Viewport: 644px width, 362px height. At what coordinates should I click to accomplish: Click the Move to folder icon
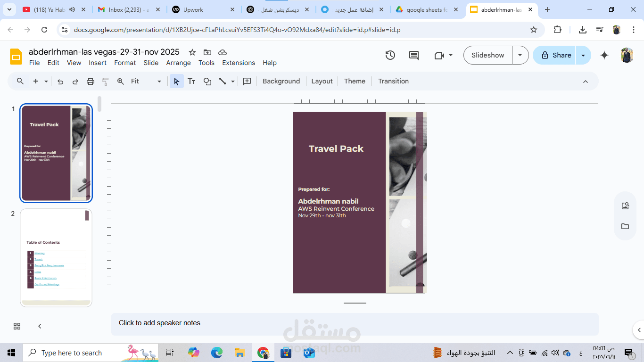207,52
